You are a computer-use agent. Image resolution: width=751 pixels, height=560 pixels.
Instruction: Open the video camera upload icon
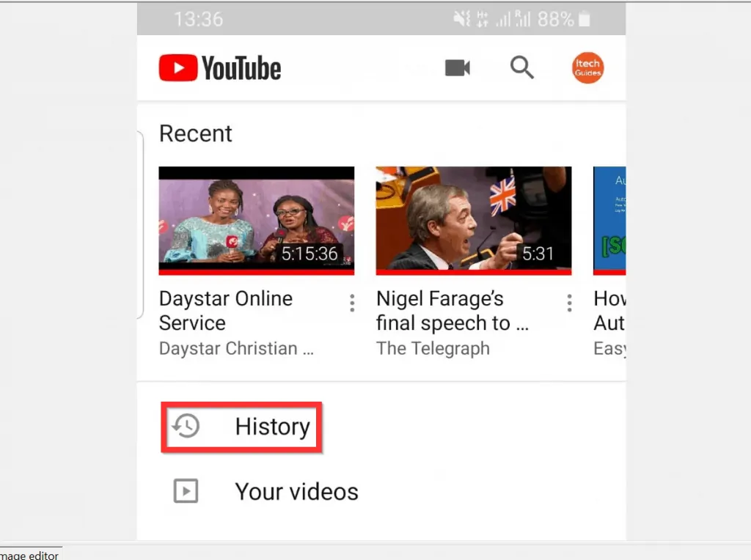tap(457, 67)
